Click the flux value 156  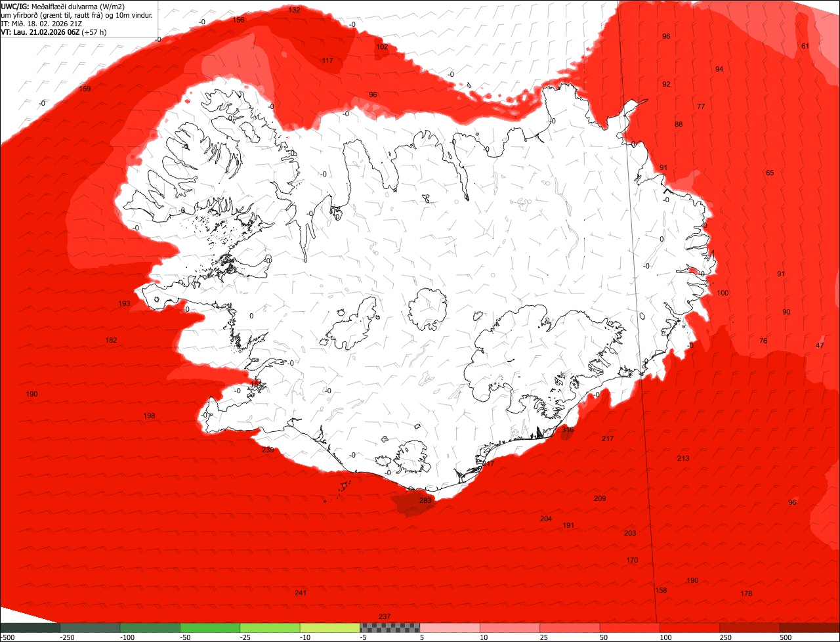(239, 20)
